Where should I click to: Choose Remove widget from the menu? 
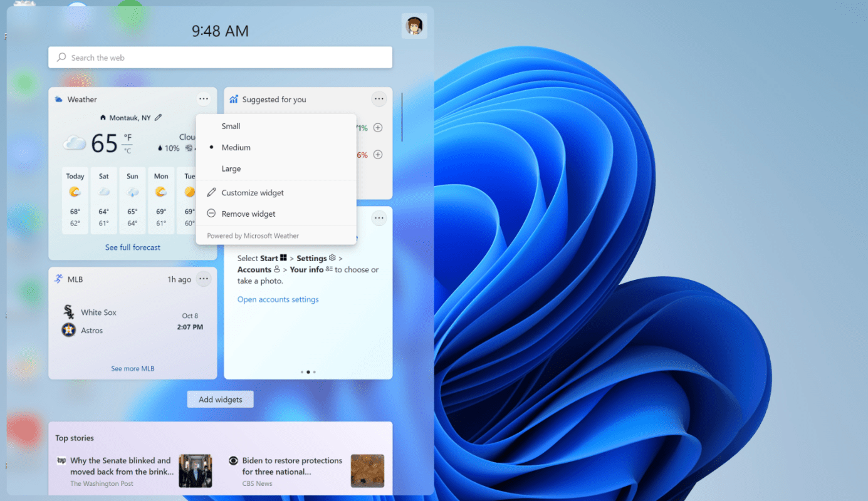coord(276,214)
